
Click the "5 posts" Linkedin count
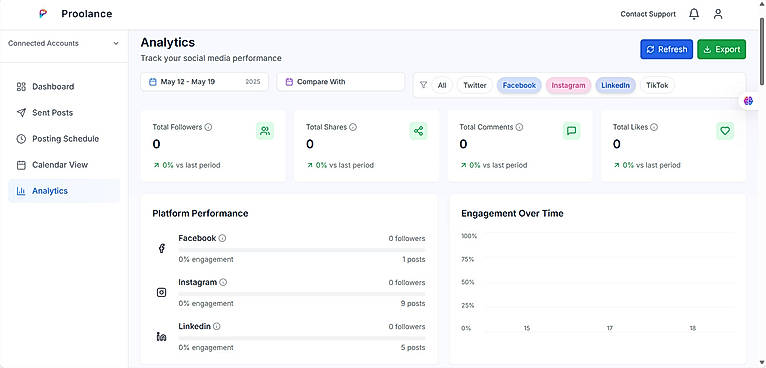413,347
